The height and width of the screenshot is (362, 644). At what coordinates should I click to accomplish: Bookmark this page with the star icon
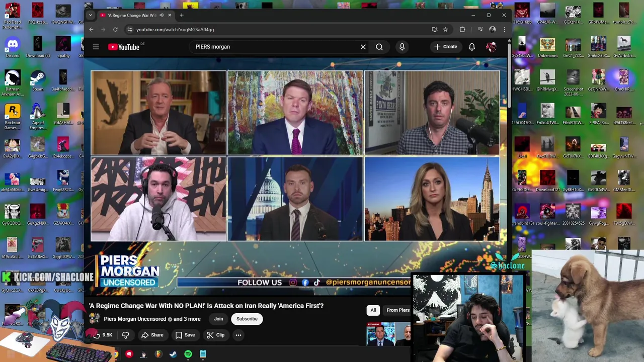tap(445, 30)
